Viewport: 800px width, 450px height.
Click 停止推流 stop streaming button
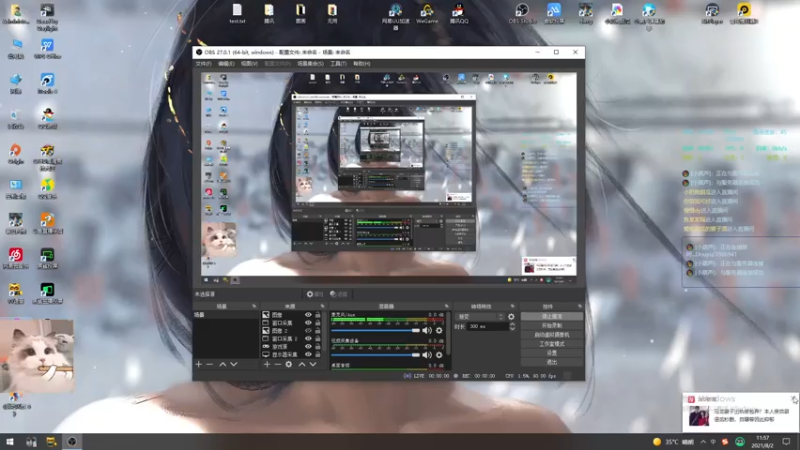tap(552, 316)
